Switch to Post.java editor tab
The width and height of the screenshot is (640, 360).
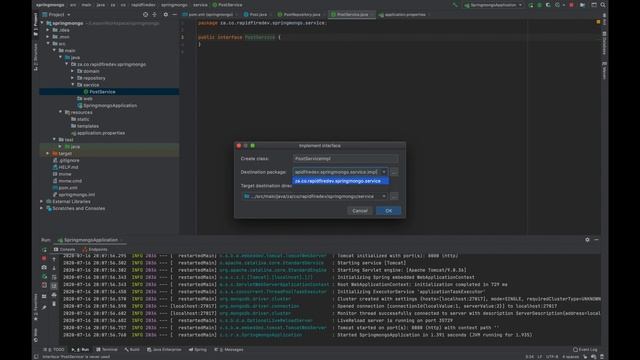[x=256, y=14]
